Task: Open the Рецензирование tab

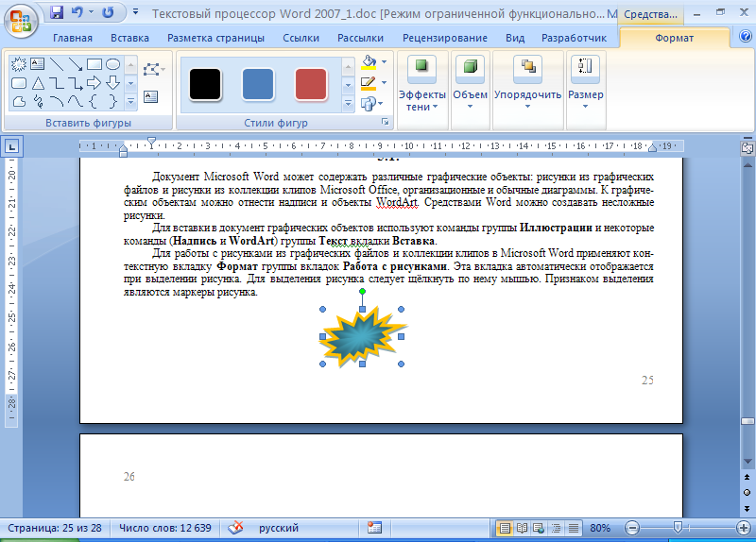Action: [x=445, y=38]
